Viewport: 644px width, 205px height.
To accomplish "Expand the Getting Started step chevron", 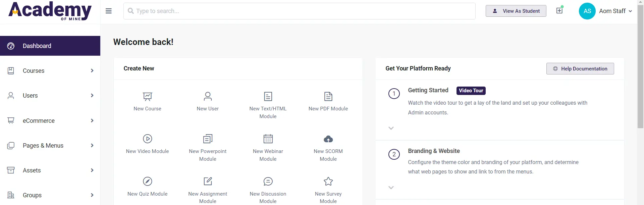I will tap(391, 128).
